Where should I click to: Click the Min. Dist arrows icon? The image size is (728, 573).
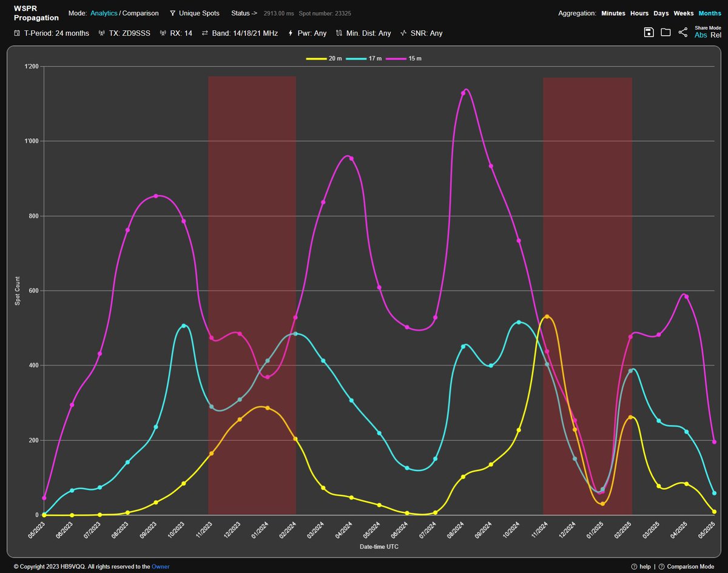[x=339, y=33]
